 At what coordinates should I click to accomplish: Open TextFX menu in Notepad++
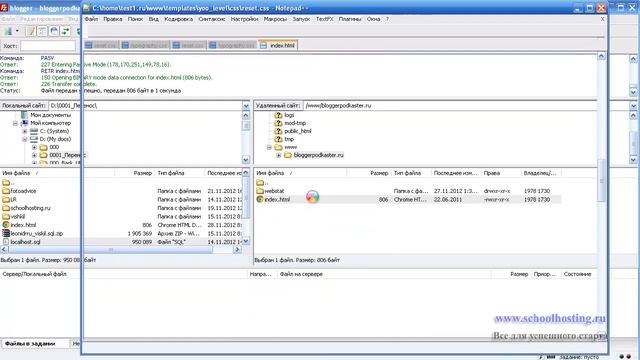point(324,19)
